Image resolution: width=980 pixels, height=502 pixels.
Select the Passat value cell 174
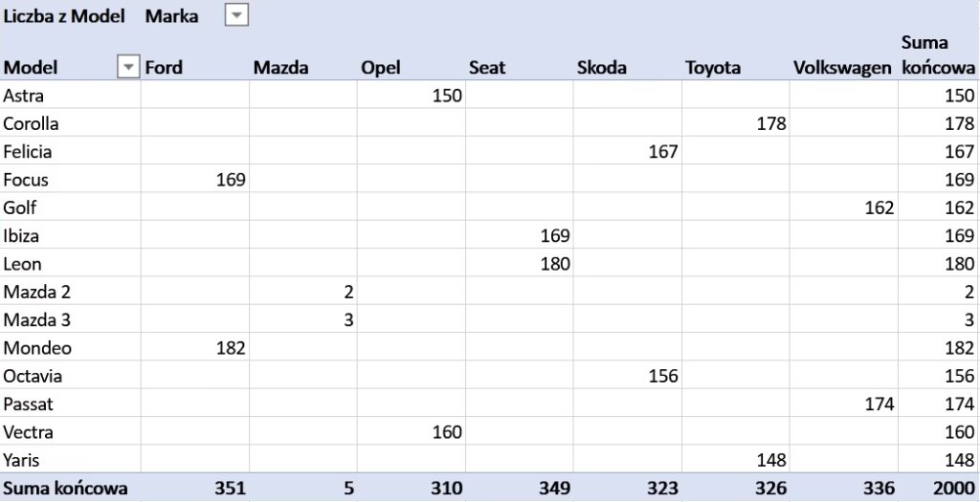pyautogui.click(x=878, y=404)
